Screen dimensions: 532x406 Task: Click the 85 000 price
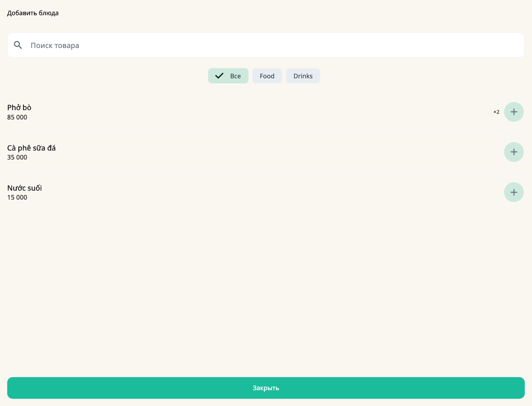click(17, 117)
